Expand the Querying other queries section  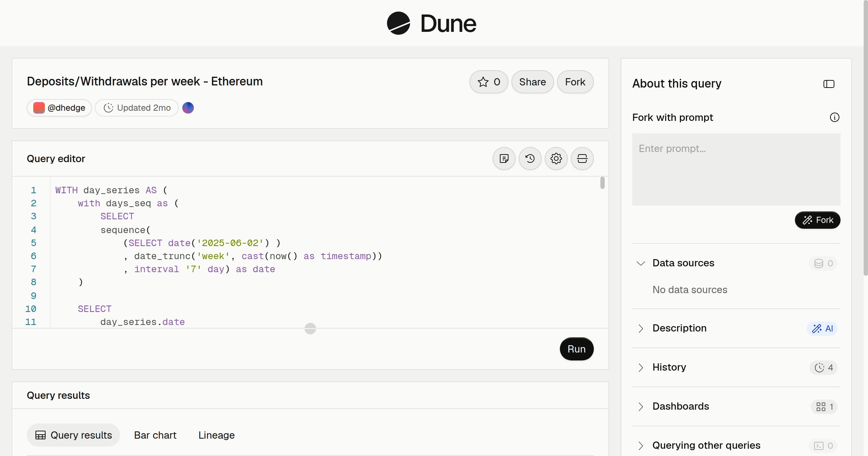click(641, 446)
